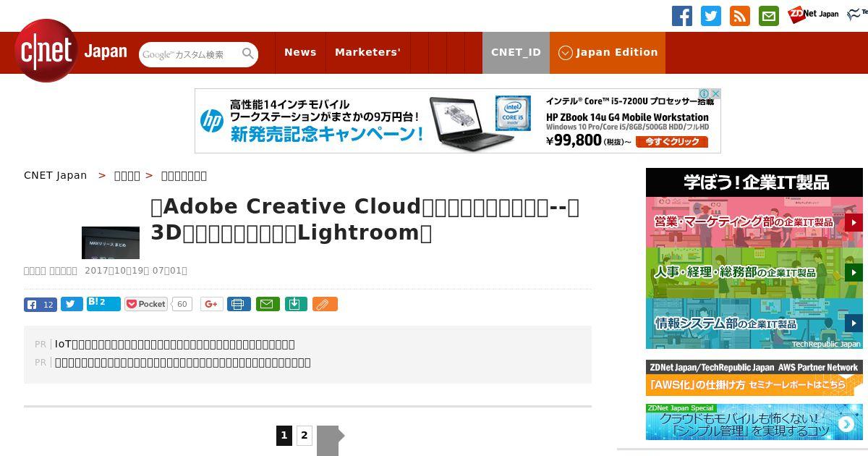Open the third breadcrumb link
This screenshot has height=456, width=868.
tap(184, 175)
